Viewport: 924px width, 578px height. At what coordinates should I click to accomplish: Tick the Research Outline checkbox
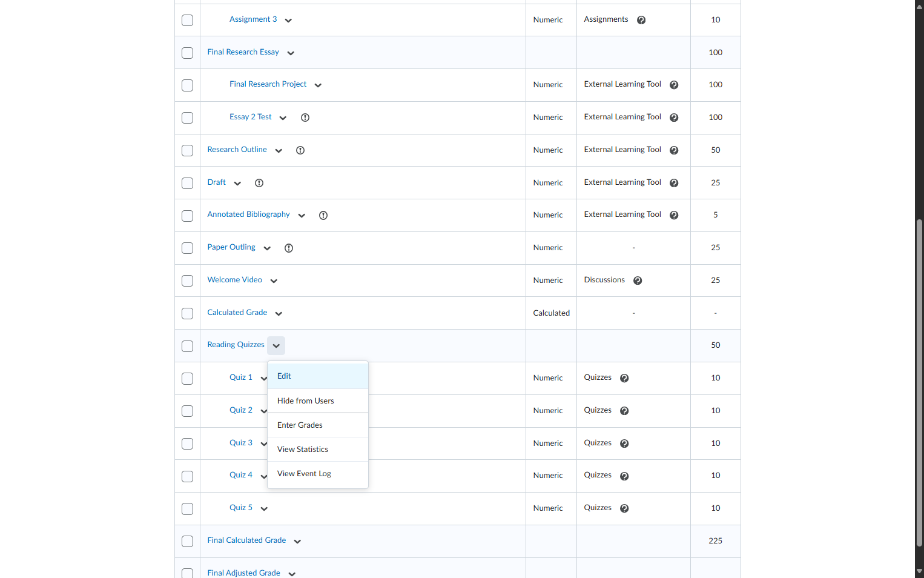(188, 150)
